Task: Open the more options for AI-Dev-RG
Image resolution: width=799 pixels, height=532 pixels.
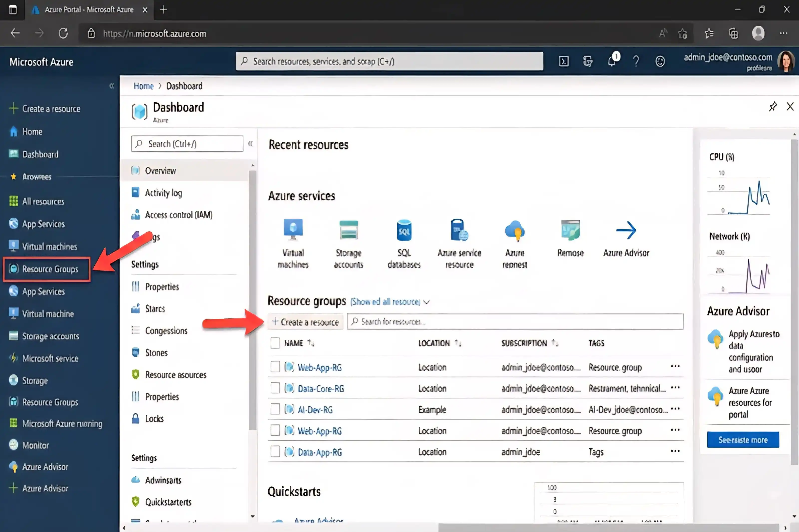Action: pos(675,408)
